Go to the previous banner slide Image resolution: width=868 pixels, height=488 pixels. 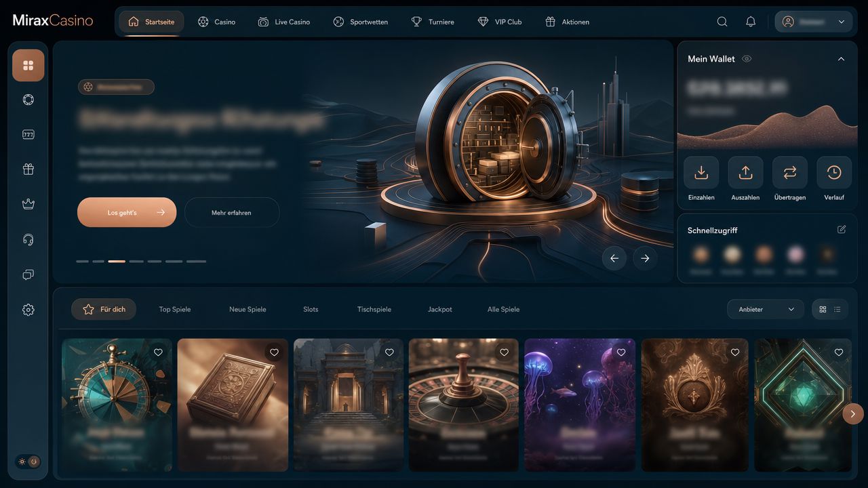614,258
